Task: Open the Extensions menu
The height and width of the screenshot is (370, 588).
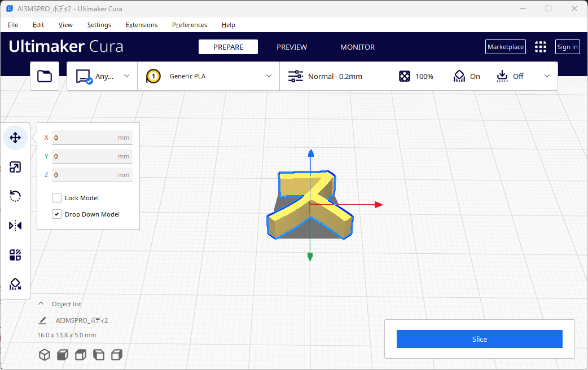Action: click(142, 25)
